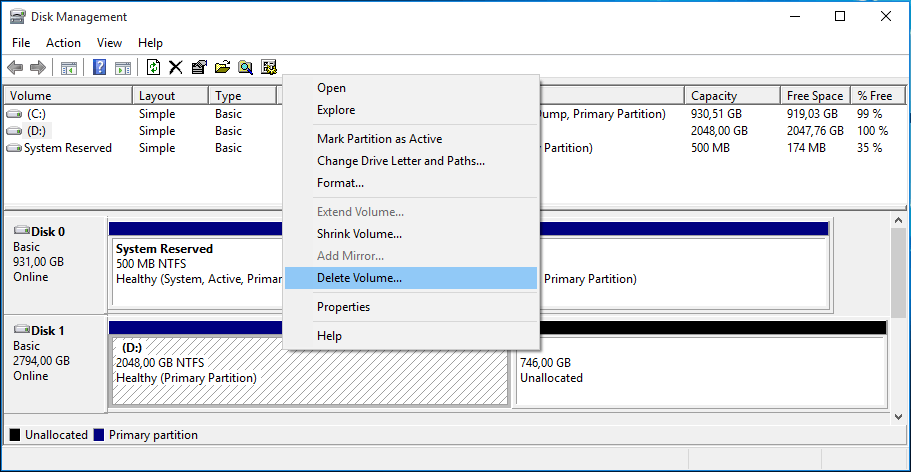Click the magnifier Explore toolbar icon

click(x=245, y=67)
